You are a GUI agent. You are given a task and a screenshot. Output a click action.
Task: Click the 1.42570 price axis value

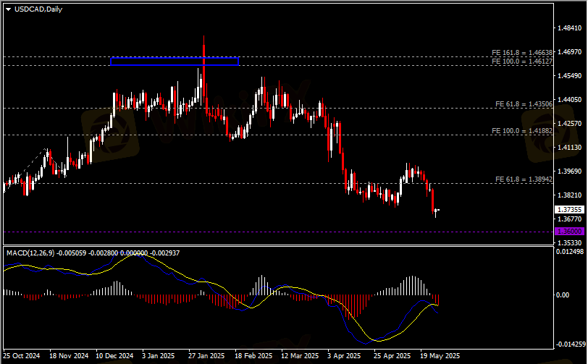coord(570,124)
